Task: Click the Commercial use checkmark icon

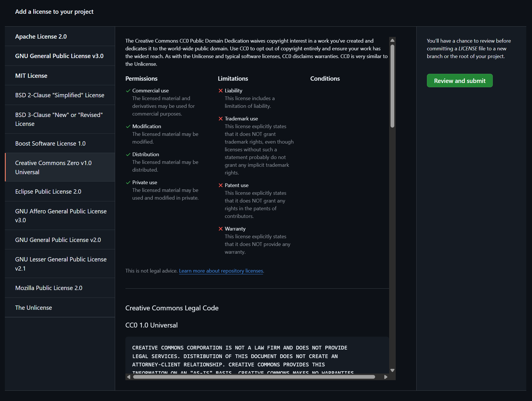Action: [x=128, y=91]
